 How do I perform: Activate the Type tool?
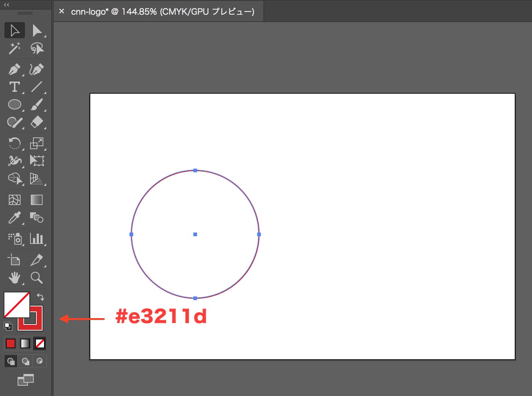click(15, 87)
